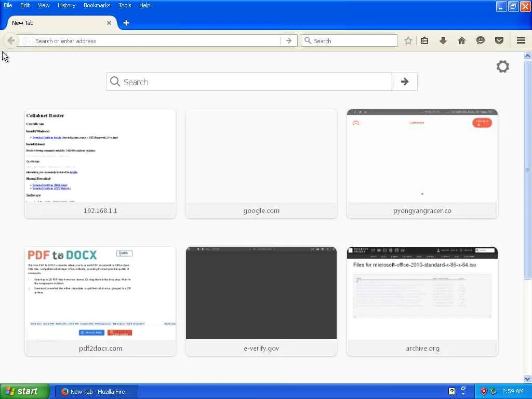The height and width of the screenshot is (399, 532).
Task: Click the pyongyangracer.co tile label
Action: pos(422,211)
